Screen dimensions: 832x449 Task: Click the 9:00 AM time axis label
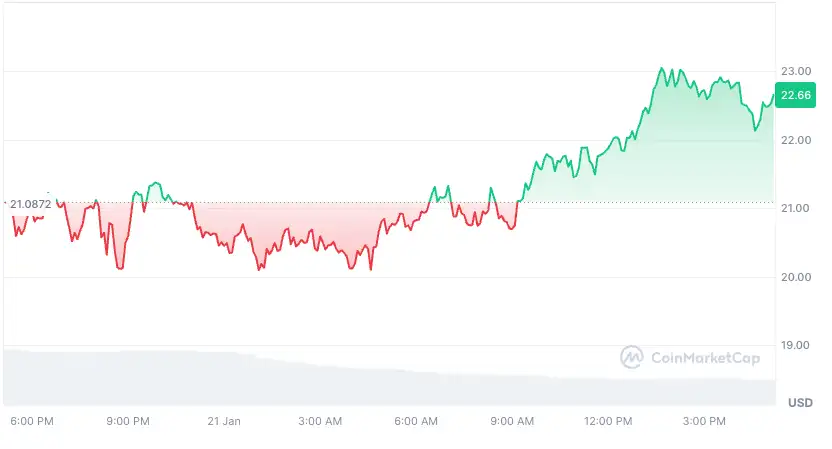513,422
